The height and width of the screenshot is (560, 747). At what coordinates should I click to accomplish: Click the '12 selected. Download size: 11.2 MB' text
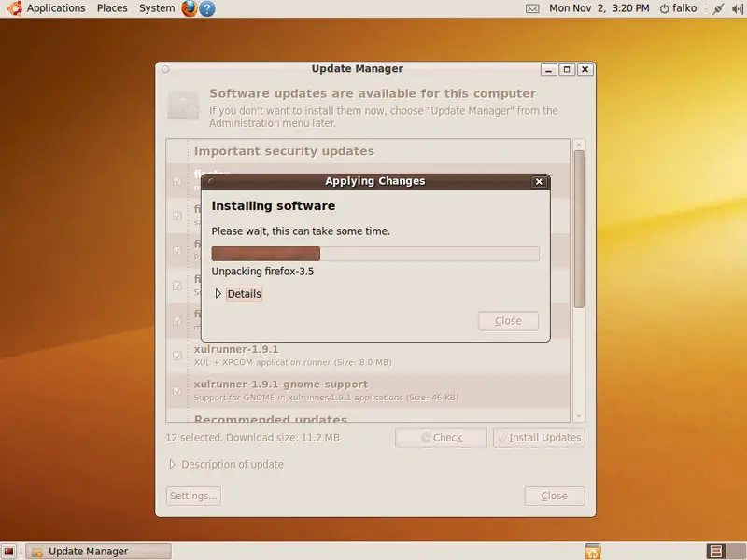(252, 438)
